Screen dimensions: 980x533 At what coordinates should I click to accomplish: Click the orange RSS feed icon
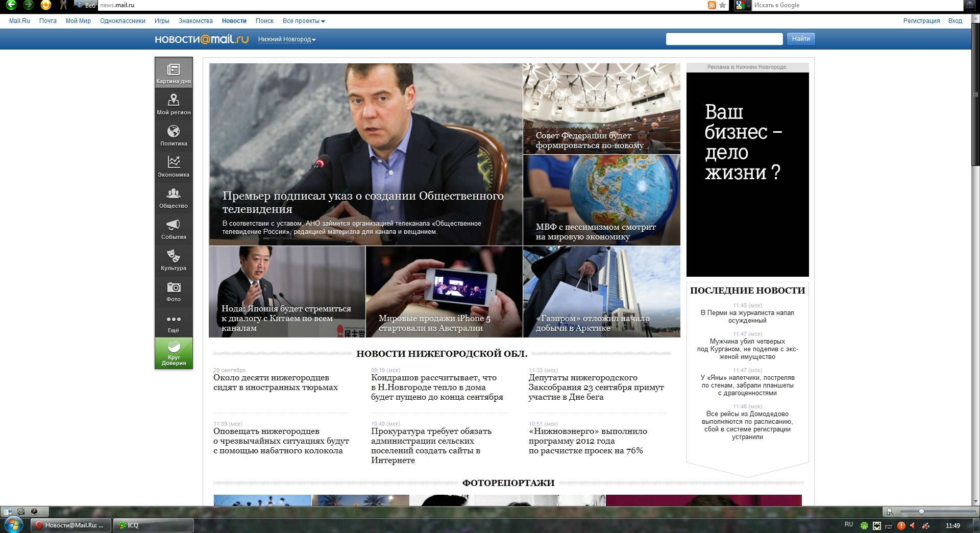click(x=712, y=5)
